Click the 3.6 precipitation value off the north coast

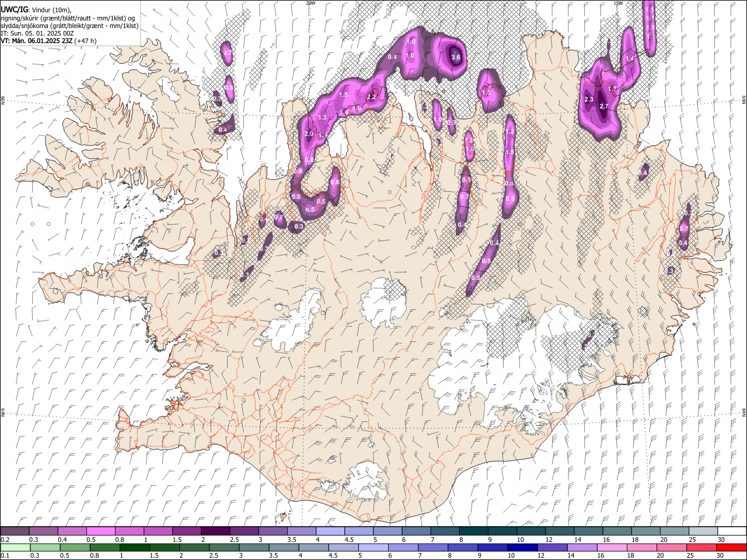point(456,57)
